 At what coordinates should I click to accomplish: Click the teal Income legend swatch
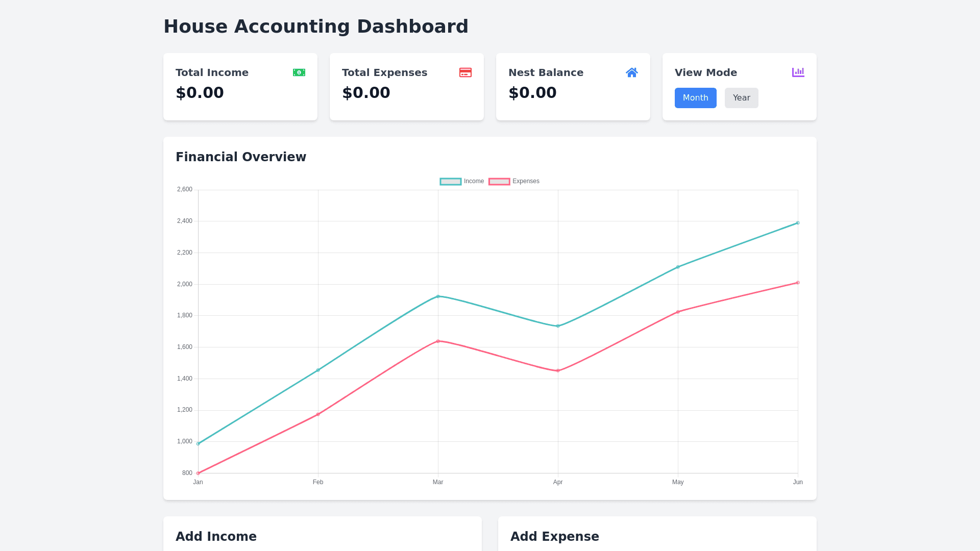pos(451,182)
